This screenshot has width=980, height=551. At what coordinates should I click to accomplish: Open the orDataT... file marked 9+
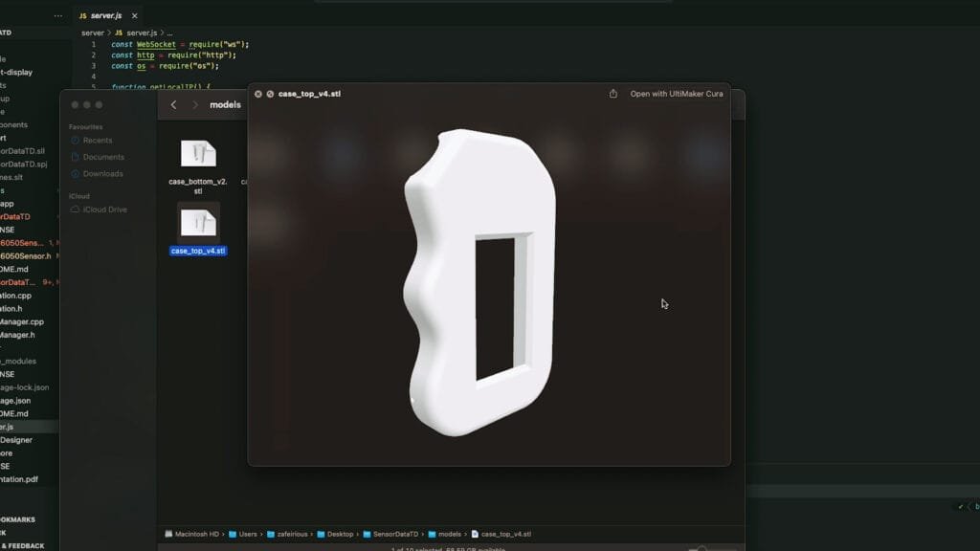point(17,282)
